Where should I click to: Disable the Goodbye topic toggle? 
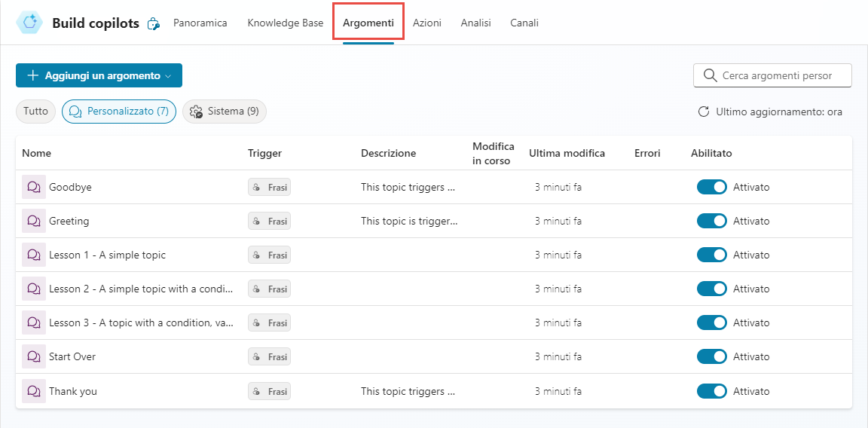click(711, 187)
